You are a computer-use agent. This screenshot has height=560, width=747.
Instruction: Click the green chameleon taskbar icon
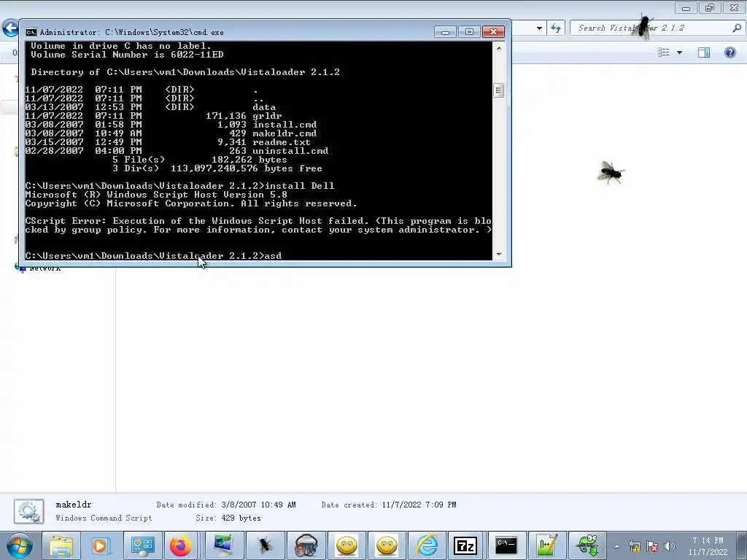(x=587, y=545)
